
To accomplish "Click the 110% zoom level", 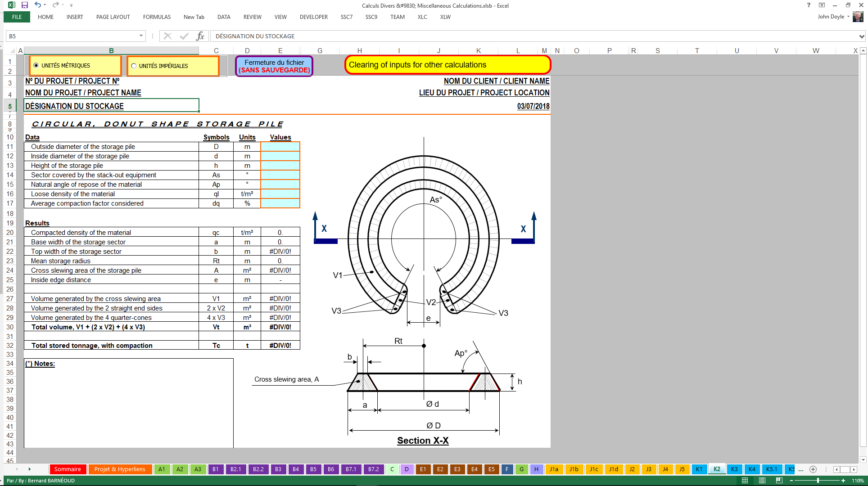I will (x=858, y=481).
